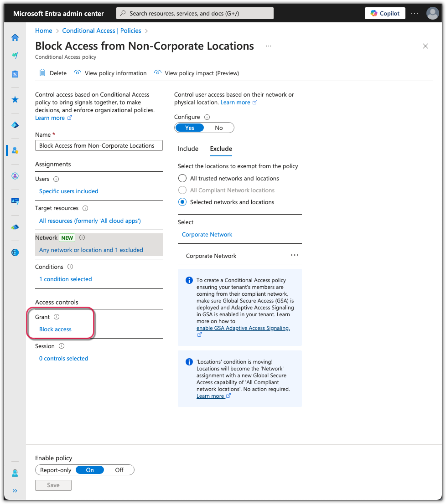The image size is (446, 504).
Task: Open enable GSA Adaptive Access Signaling link
Action: pyautogui.click(x=243, y=328)
